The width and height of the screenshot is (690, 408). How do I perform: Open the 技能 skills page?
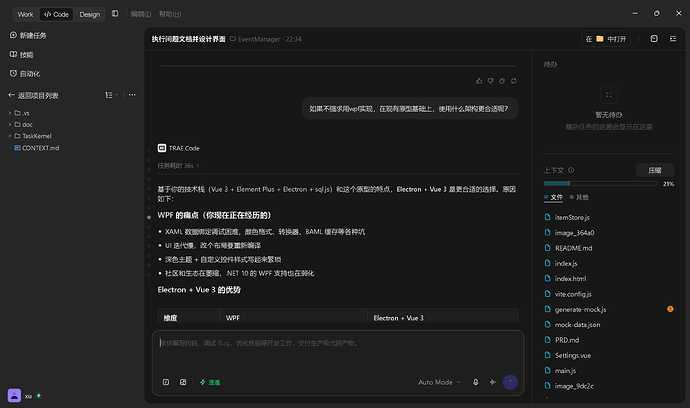[x=22, y=55]
